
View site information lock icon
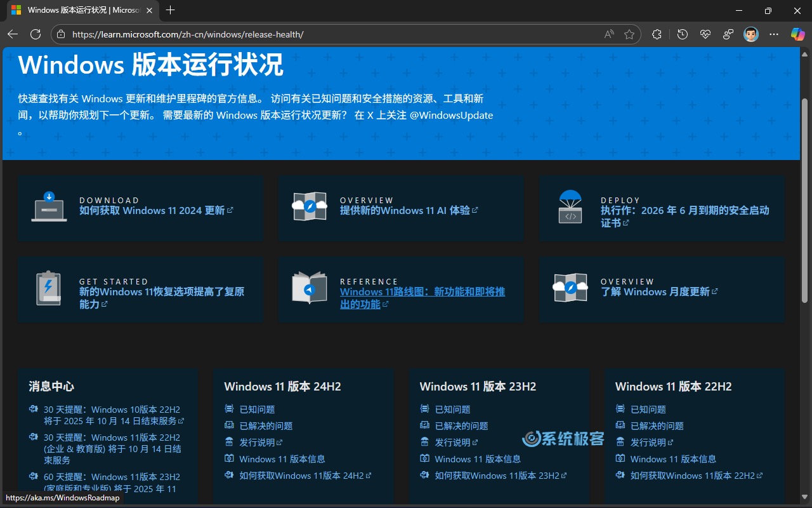pos(61,34)
